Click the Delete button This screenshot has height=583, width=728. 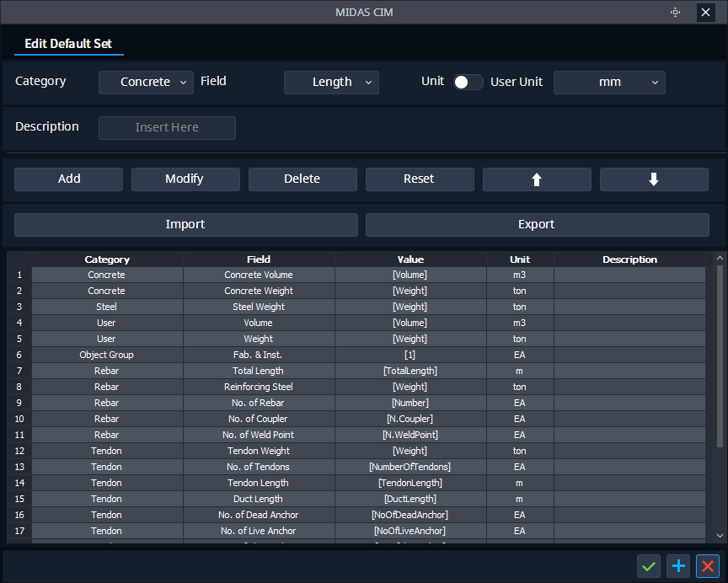coord(302,179)
